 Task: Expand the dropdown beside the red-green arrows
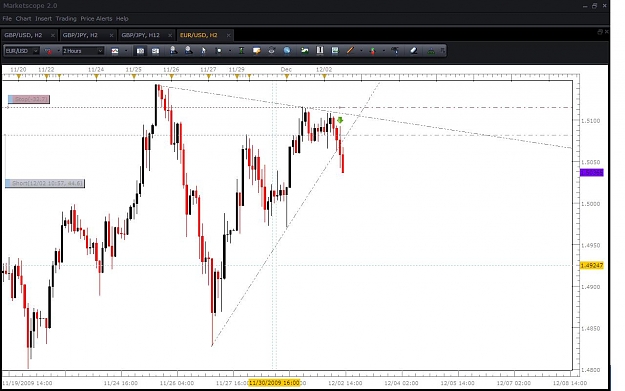point(384,51)
